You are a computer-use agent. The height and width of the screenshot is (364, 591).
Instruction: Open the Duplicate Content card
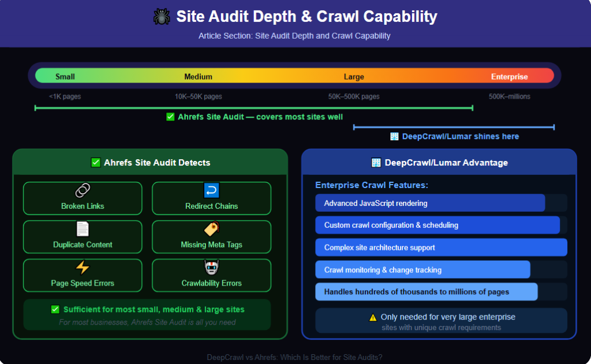[83, 237]
